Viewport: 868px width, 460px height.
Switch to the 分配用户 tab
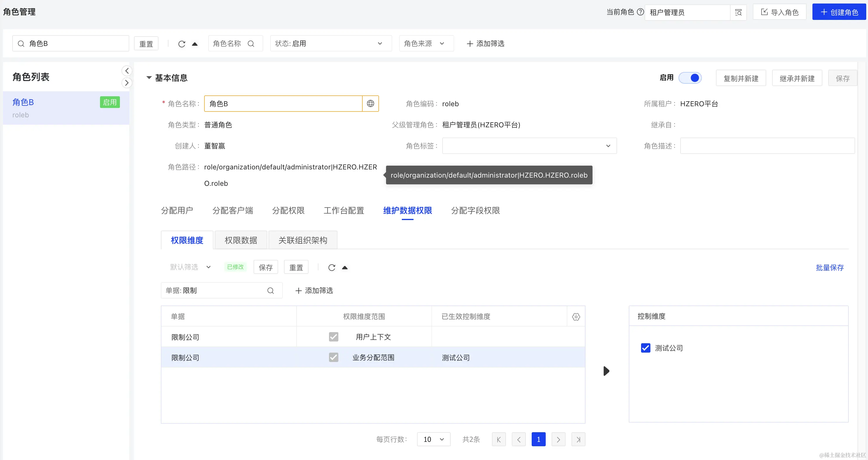[x=177, y=210]
